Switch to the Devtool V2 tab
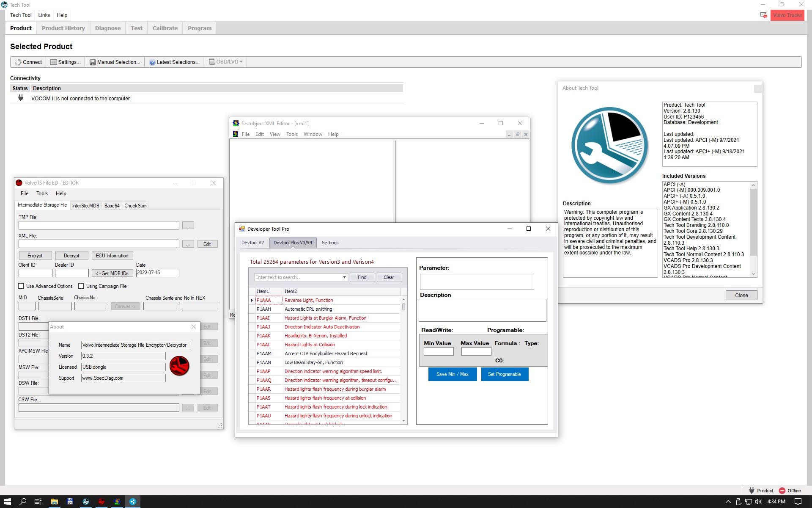The height and width of the screenshot is (508, 812). coord(252,243)
